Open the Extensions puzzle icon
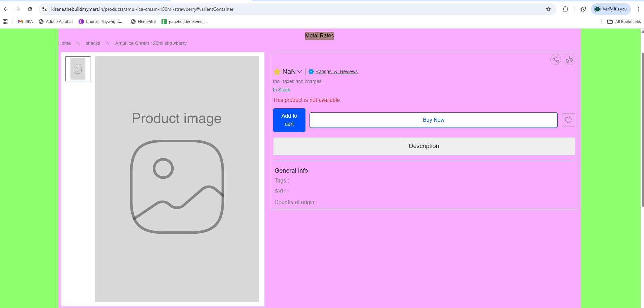This screenshot has width=644, height=308. 565,9
